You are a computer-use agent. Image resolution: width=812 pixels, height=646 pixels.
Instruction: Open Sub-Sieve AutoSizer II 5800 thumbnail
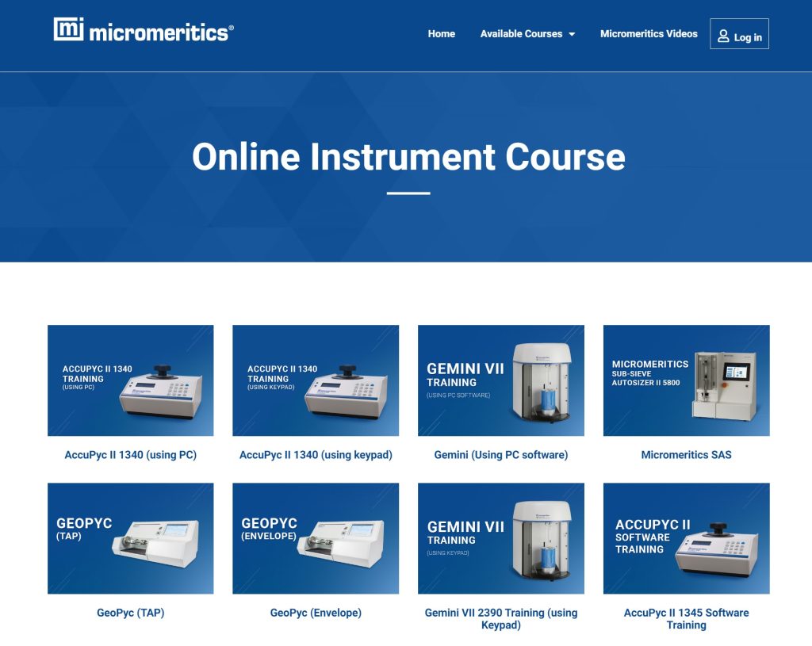tap(686, 380)
